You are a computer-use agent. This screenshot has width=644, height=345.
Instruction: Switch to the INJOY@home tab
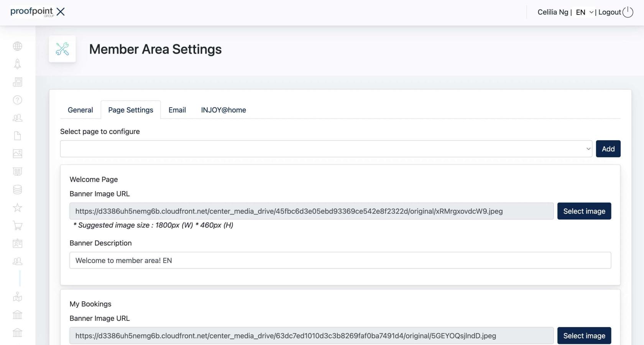point(223,110)
